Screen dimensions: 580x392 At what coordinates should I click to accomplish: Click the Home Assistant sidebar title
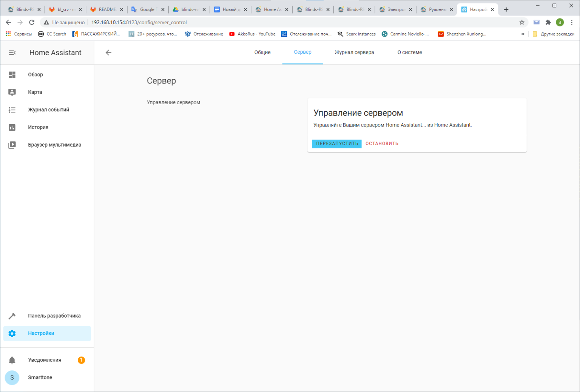[56, 52]
